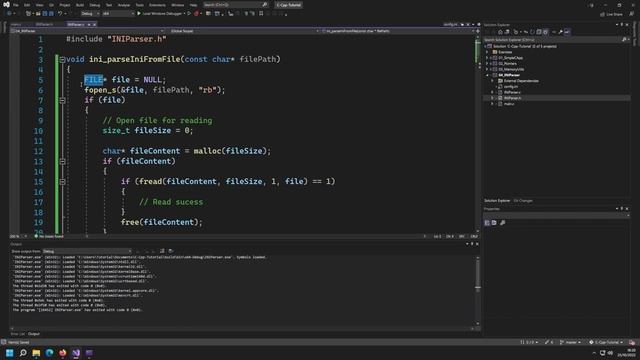This screenshot has height=360, width=640.
Task: Click the undo arrow in toolbar
Action: coord(60,13)
